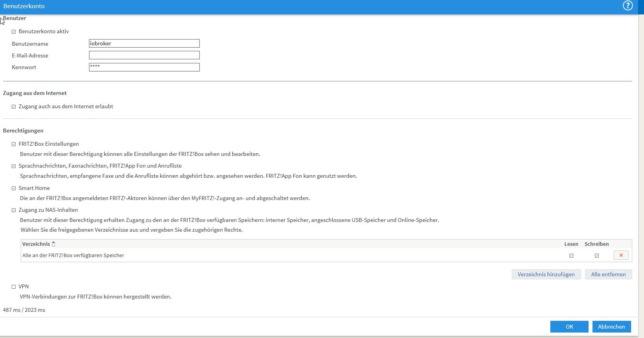Viewport: 644px width, 338px height.
Task: Click 'Wählen Sie die freigegebenen Verzeichnisse' text
Action: (x=132, y=230)
